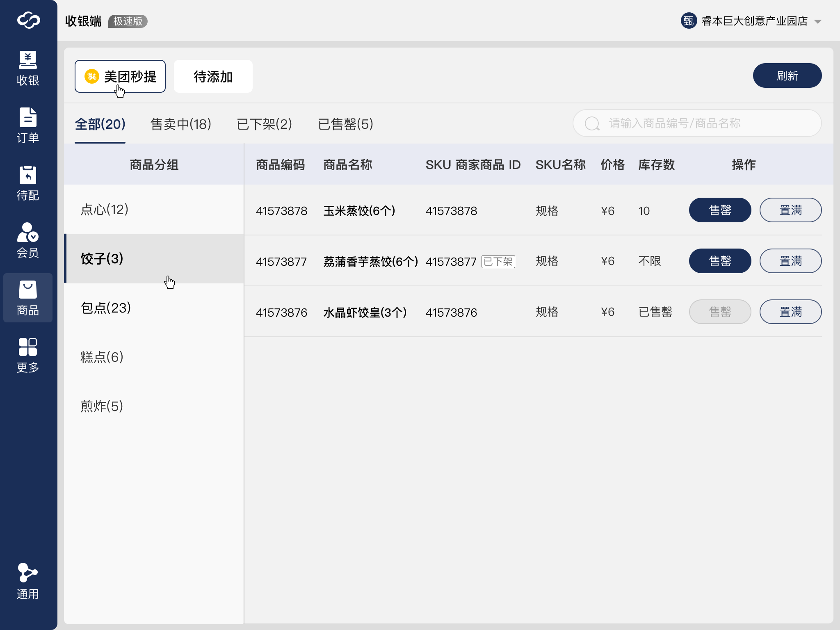Switch to the 待添加 tab
This screenshot has height=630, width=840.
click(x=213, y=77)
